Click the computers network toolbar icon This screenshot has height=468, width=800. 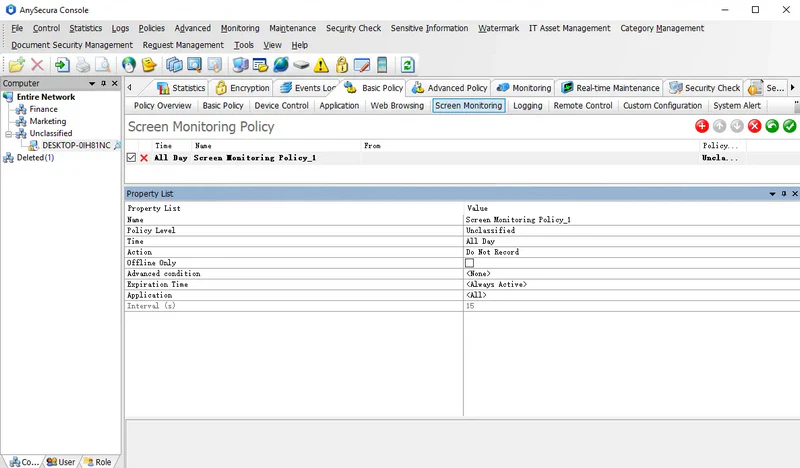[x=240, y=65]
